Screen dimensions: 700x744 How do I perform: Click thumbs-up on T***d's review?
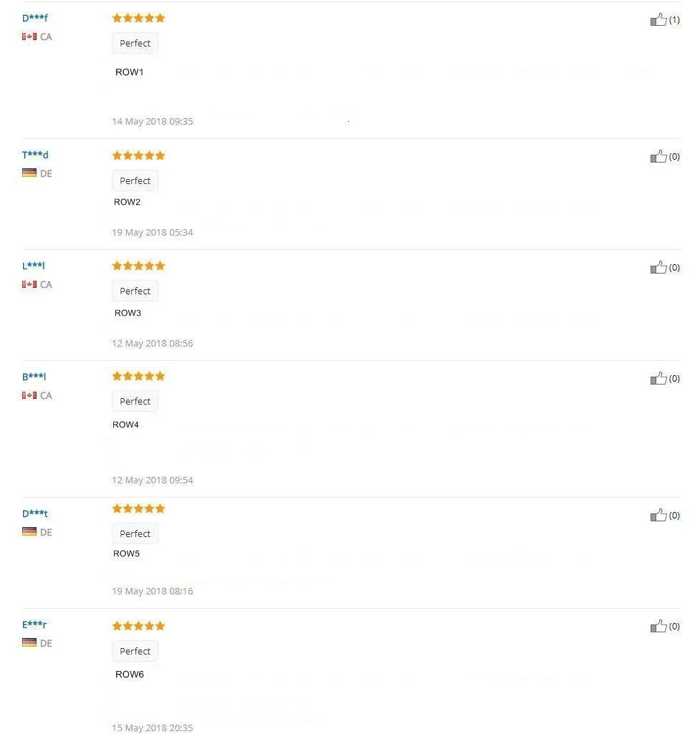click(x=658, y=156)
